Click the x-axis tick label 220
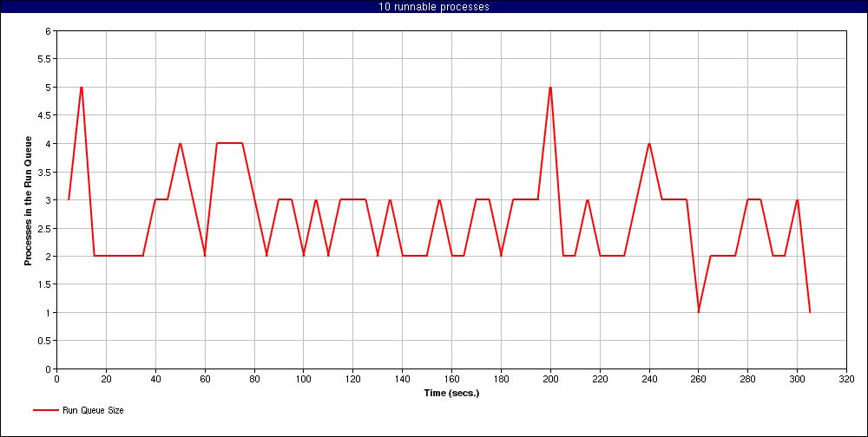The image size is (868, 437). point(600,380)
